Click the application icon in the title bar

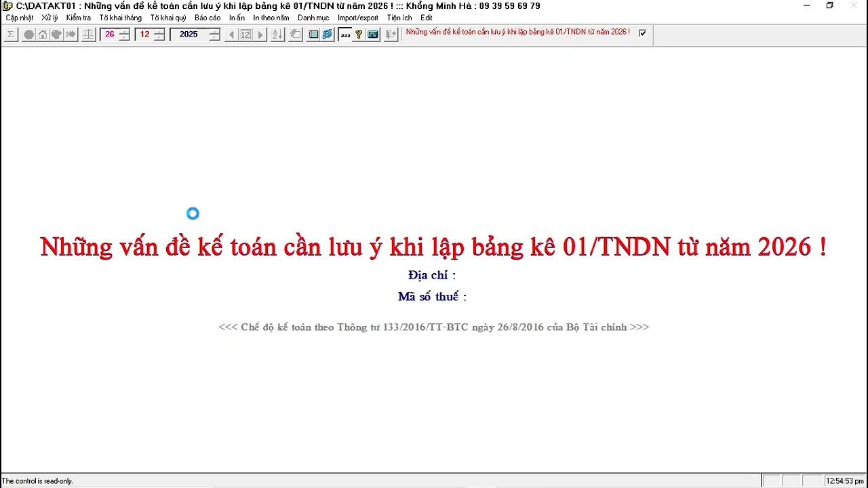(x=7, y=5)
